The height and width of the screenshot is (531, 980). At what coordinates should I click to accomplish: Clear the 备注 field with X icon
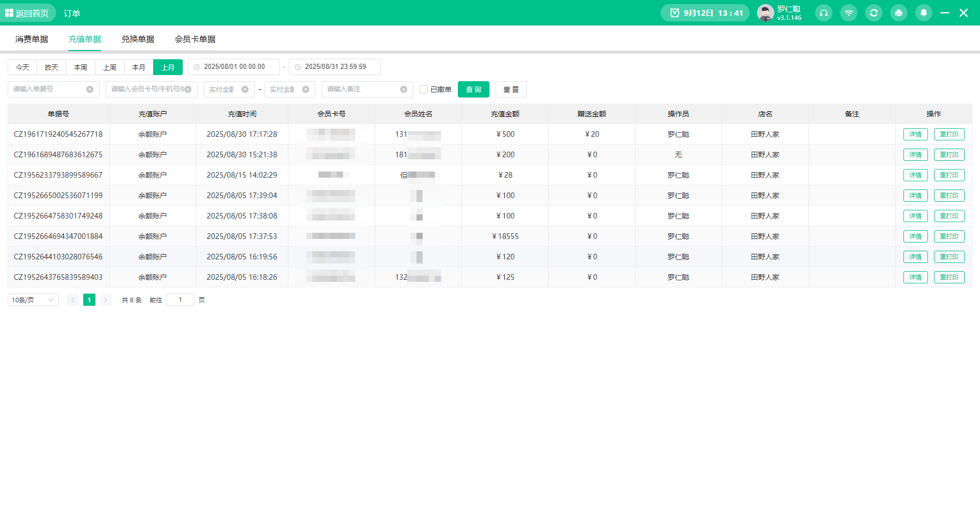pyautogui.click(x=404, y=89)
